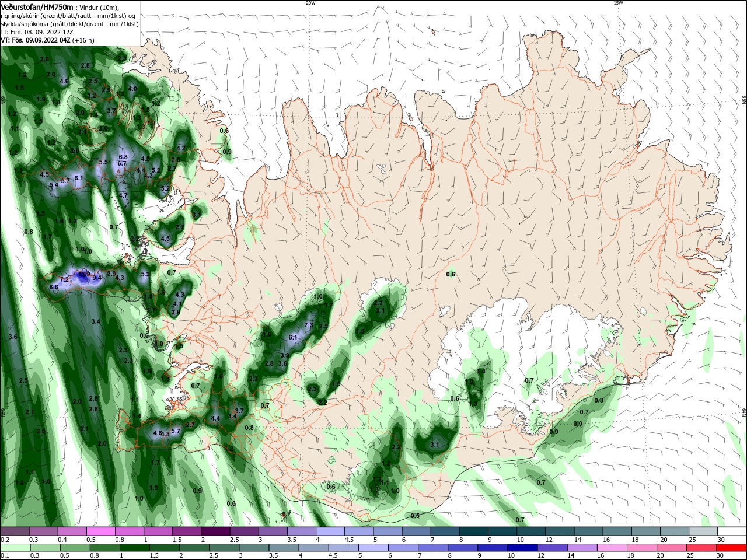Pick the pale periwinkle 4 swatch in top legend row

click(330, 531)
